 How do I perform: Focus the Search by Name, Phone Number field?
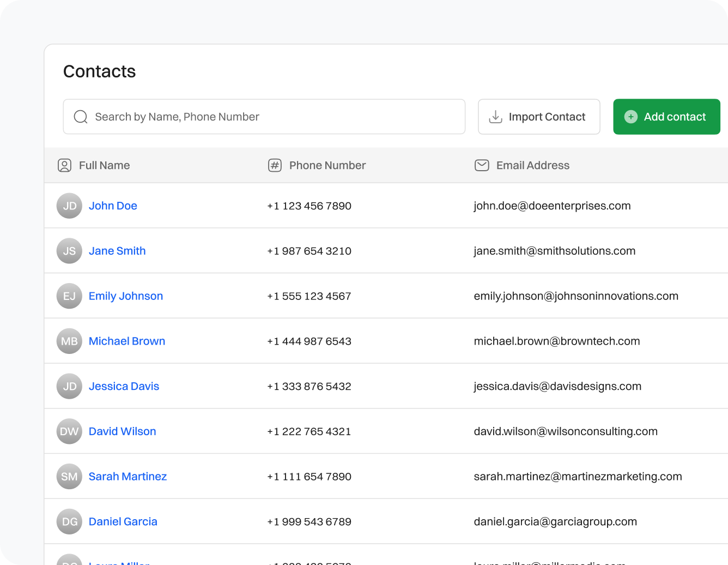click(272, 117)
